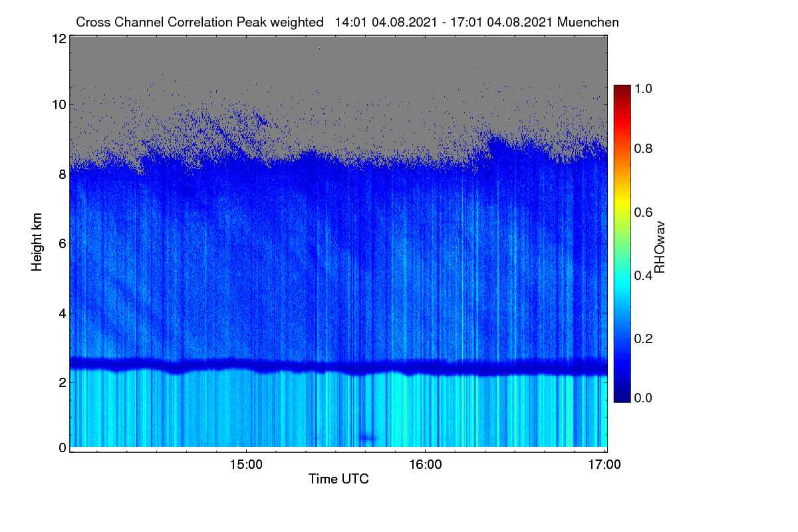This screenshot has height=532, width=798.
Task: Click the 15:00 time axis label
Action: click(x=246, y=465)
